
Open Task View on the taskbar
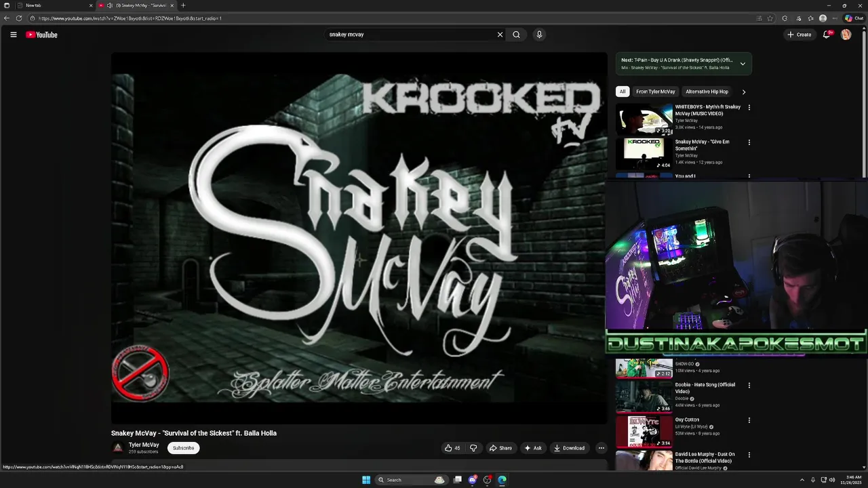tap(458, 480)
